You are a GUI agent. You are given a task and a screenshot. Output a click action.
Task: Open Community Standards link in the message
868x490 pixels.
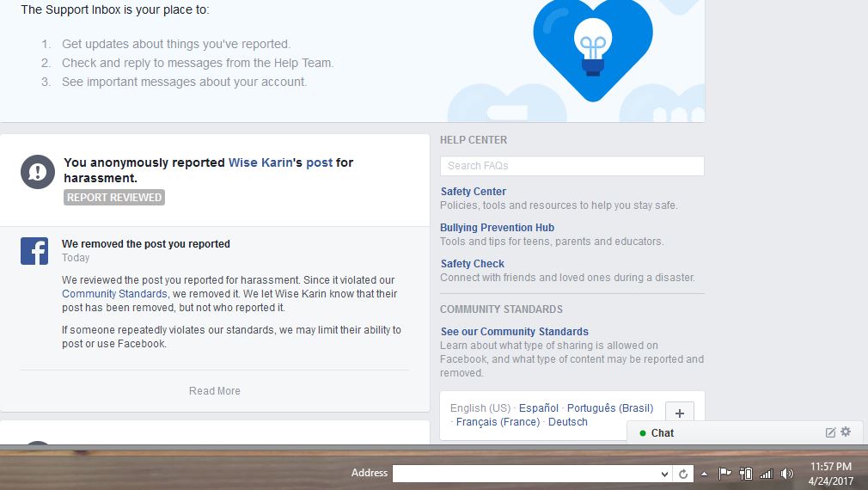(114, 294)
